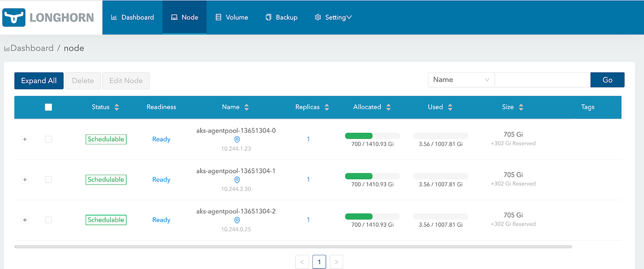Image resolution: width=644 pixels, height=269 pixels.
Task: Click IP address 10.244.1.23
Action: point(236,149)
